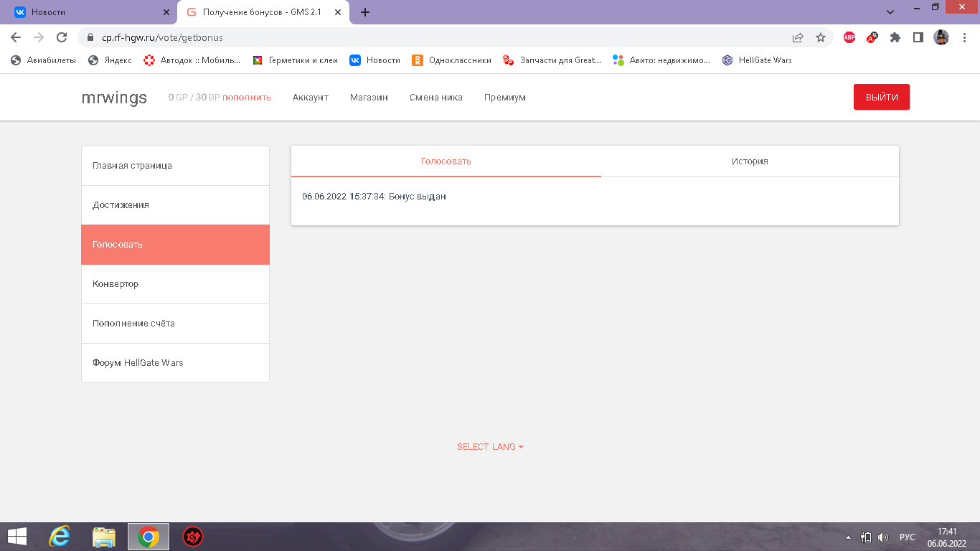Screen dimensions: 980x551
Task: Switch to the История tab
Action: pos(750,161)
